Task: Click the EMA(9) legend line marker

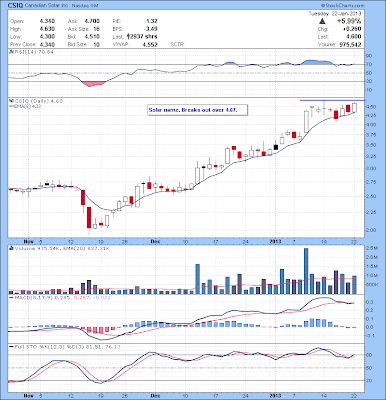Action: click(x=11, y=106)
